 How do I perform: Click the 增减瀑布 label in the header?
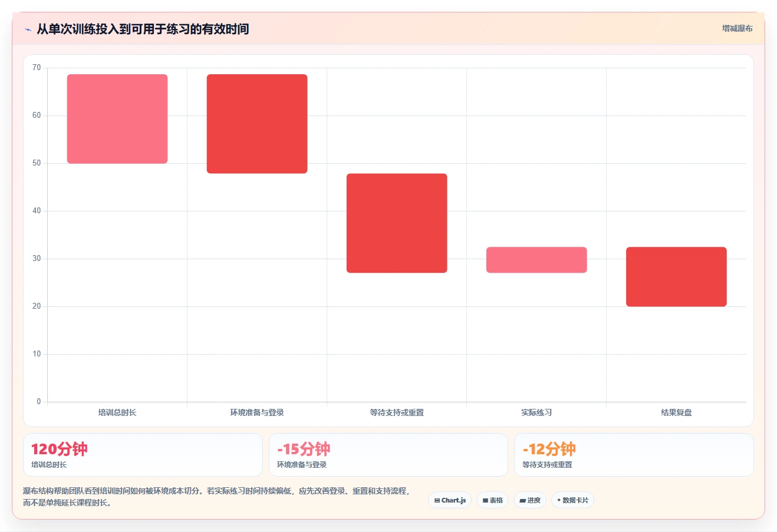738,28
